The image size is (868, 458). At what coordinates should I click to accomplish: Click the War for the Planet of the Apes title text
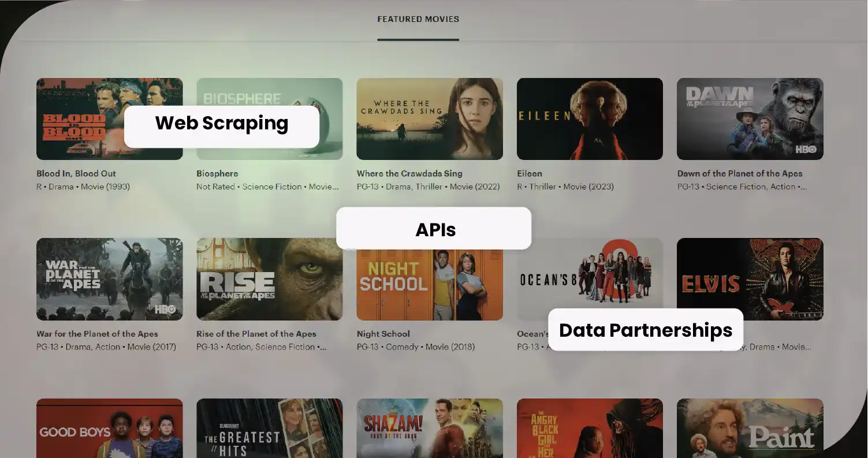click(x=97, y=334)
